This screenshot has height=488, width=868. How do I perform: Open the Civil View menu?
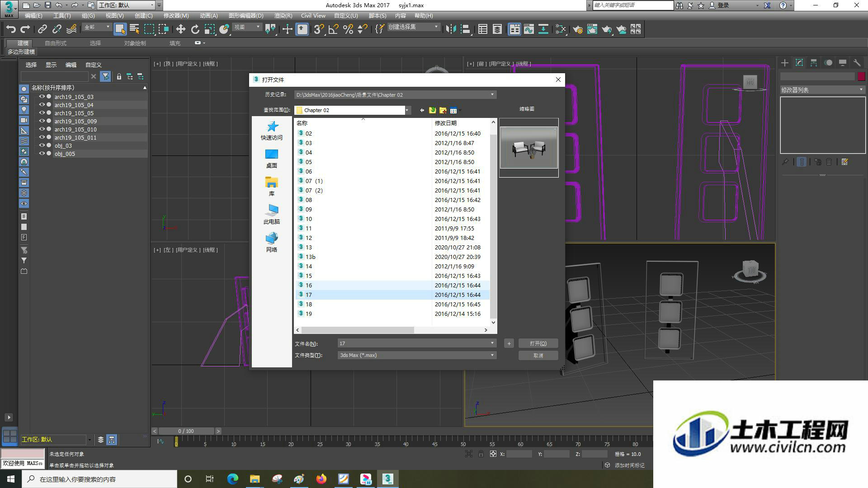(313, 15)
